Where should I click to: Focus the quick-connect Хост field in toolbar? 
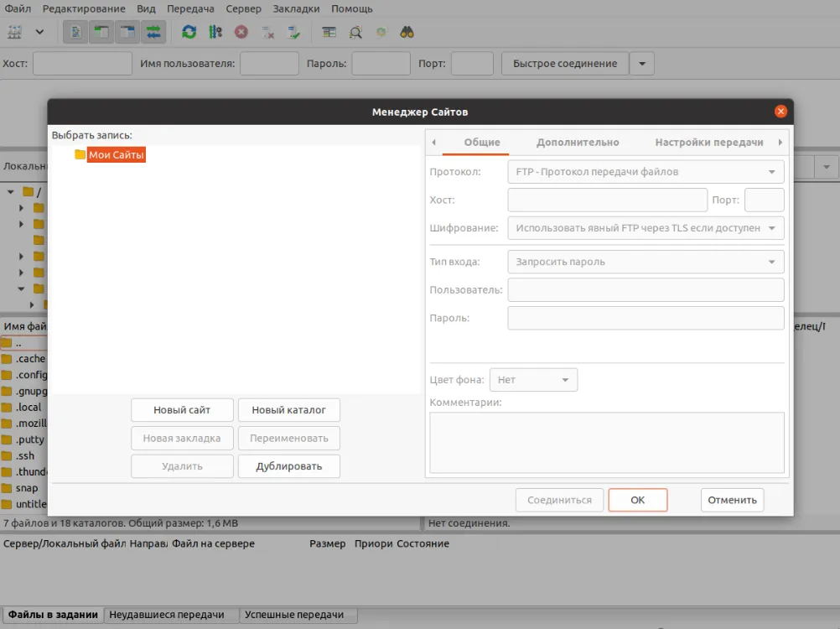pyautogui.click(x=82, y=64)
